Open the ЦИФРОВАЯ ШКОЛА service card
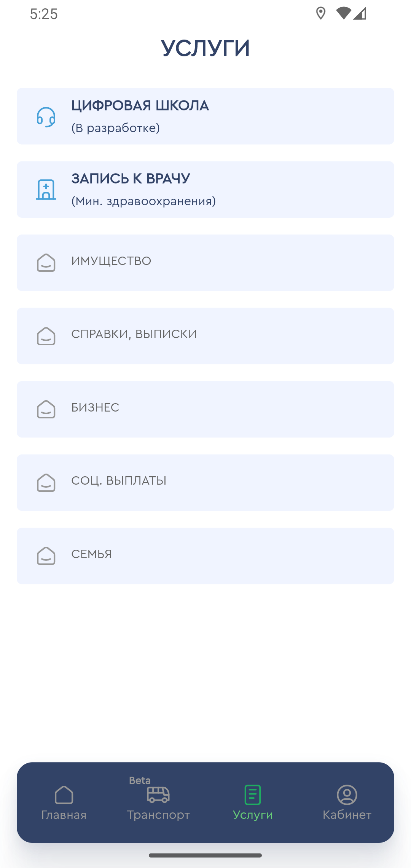The width and height of the screenshot is (411, 868). [x=205, y=116]
